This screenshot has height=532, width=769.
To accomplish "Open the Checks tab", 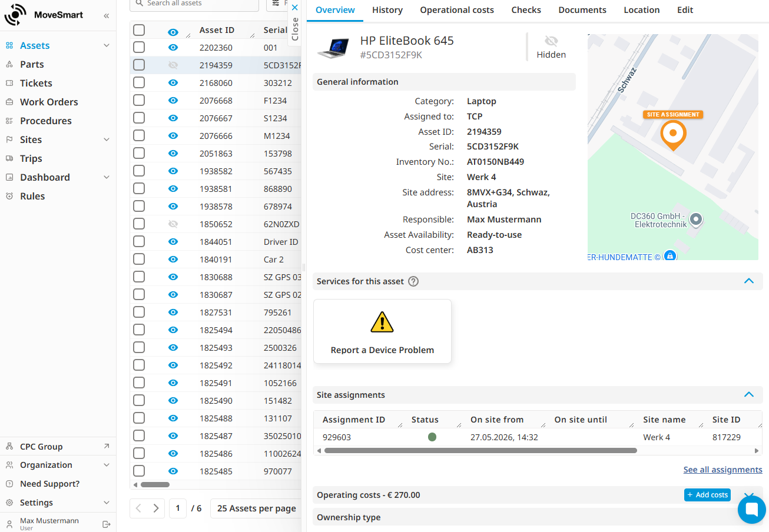I will [526, 10].
